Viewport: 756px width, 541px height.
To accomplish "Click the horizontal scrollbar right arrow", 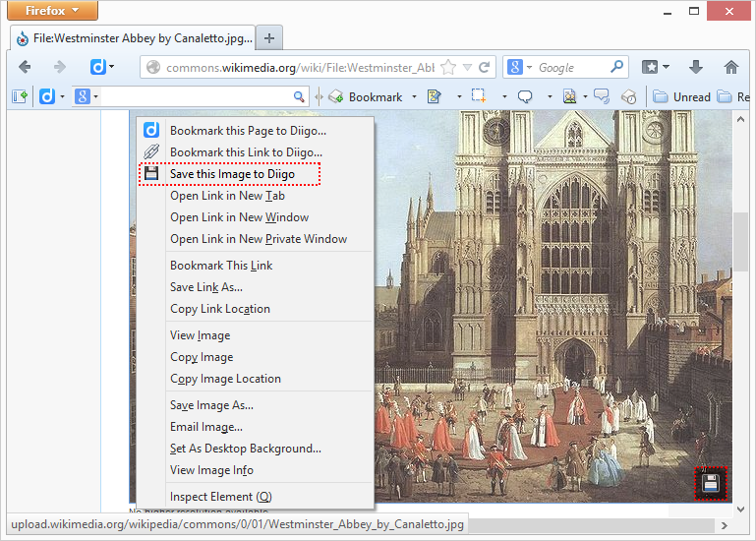I will (725, 525).
